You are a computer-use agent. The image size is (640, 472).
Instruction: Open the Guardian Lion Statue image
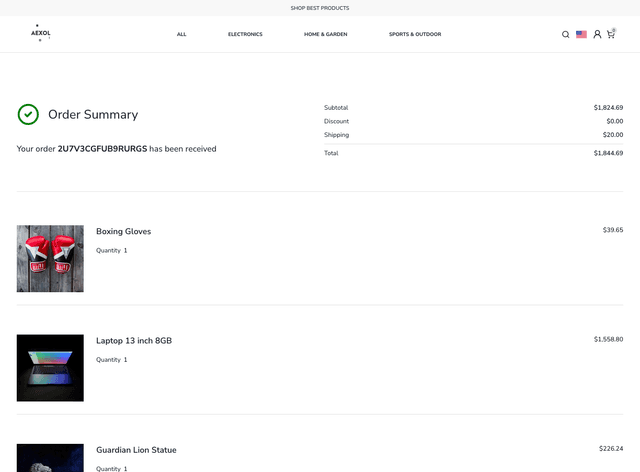click(50, 458)
